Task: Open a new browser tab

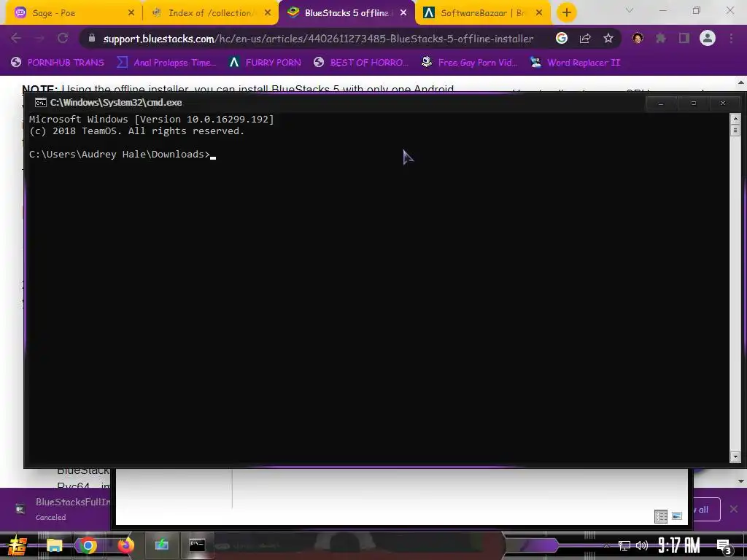Action: [x=566, y=13]
